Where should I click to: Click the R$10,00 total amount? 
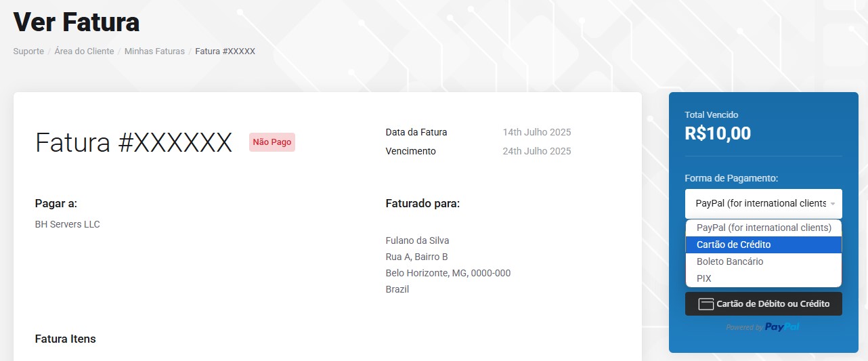tap(718, 133)
